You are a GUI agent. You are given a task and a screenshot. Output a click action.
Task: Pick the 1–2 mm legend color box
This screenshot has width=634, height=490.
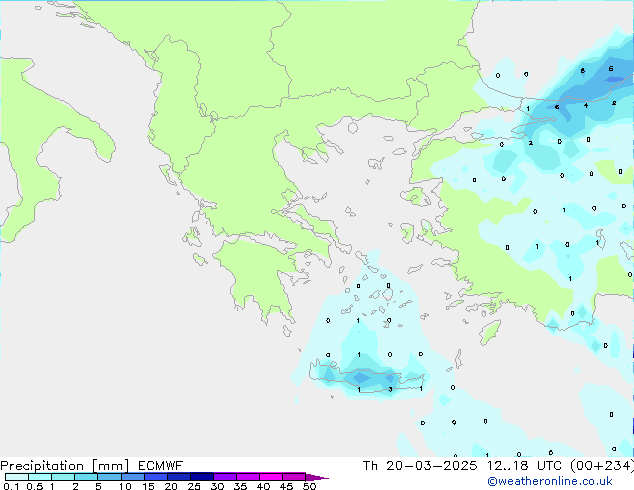tap(63, 477)
